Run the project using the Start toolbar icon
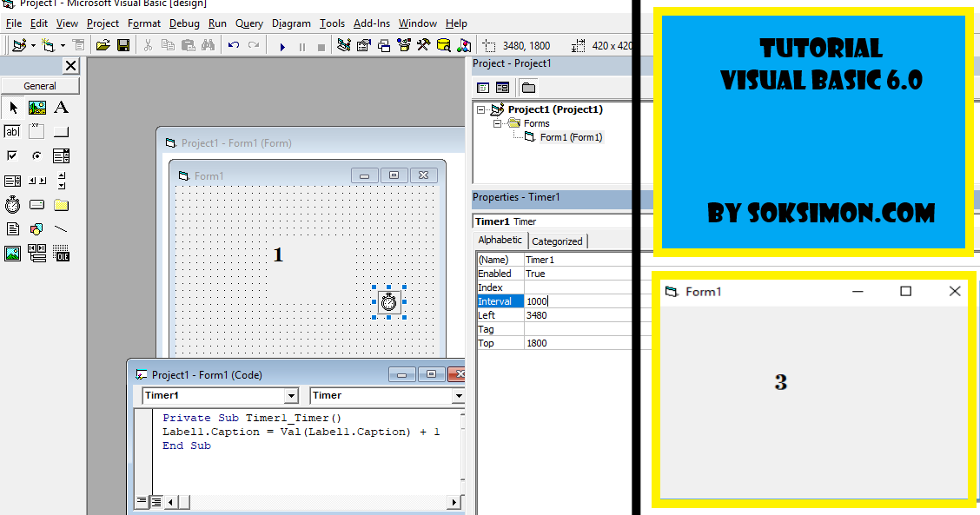The image size is (980, 515). tap(282, 45)
